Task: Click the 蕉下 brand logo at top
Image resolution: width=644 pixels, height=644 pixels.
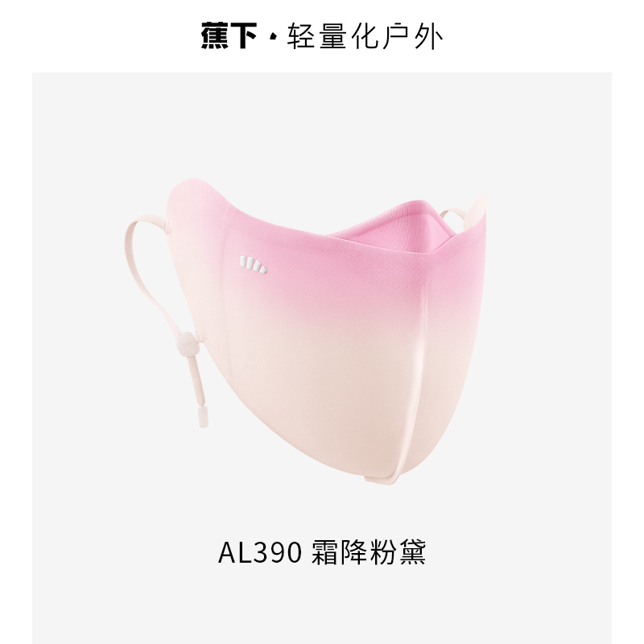Action: click(x=229, y=36)
